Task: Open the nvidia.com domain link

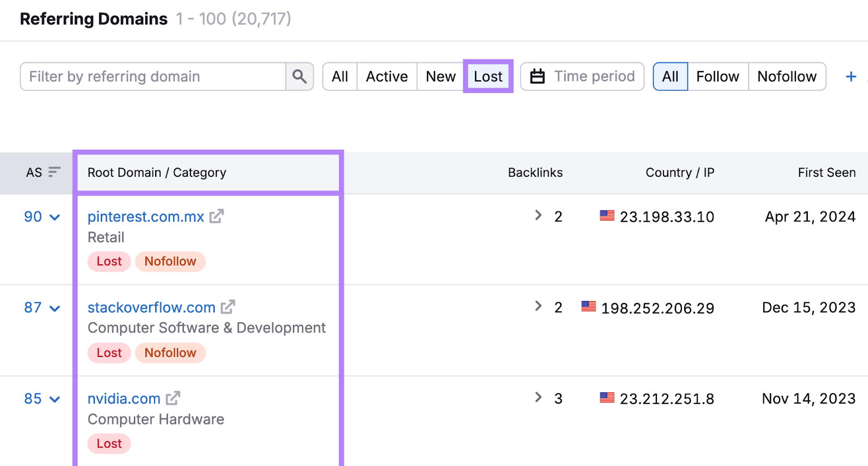Action: pos(124,399)
